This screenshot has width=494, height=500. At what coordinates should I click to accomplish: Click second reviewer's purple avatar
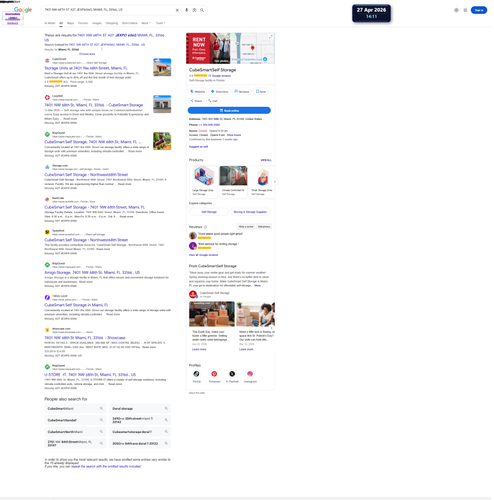tap(193, 246)
